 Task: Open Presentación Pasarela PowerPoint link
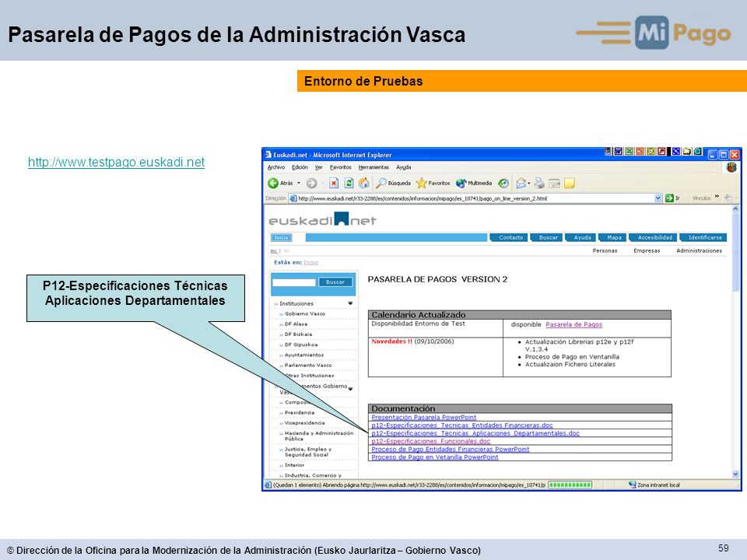point(423,417)
